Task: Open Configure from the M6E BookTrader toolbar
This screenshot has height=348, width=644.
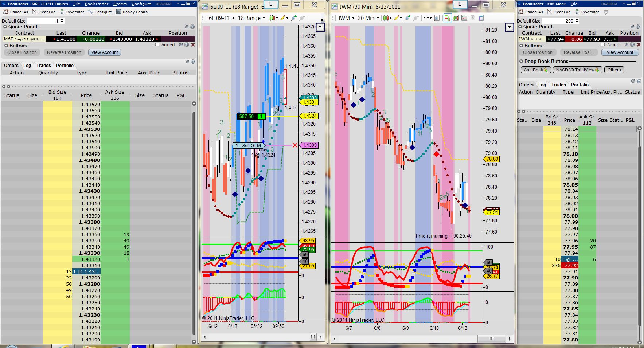Action: pos(100,12)
